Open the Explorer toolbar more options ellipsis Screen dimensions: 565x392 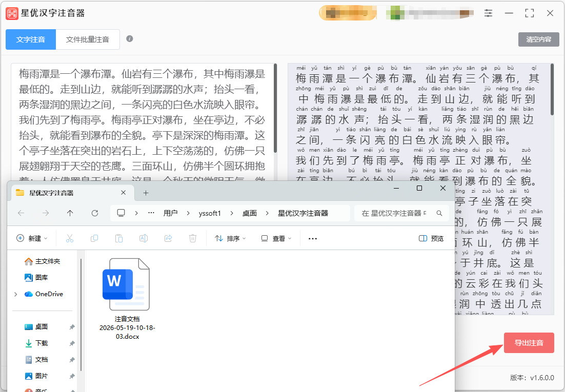[x=313, y=238]
